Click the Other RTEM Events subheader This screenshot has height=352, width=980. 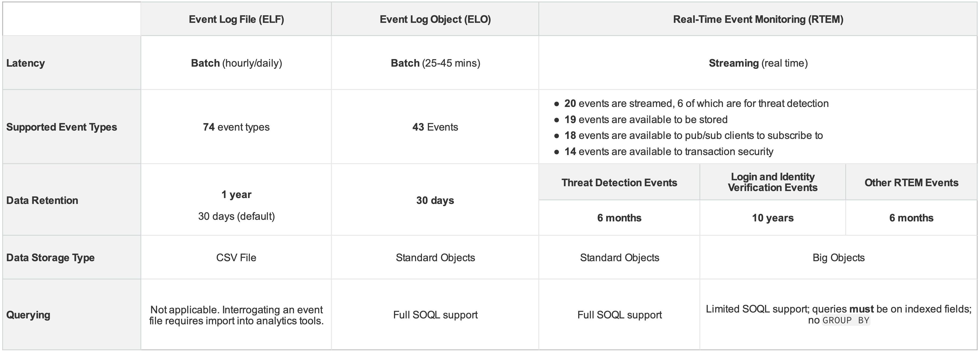click(x=911, y=182)
